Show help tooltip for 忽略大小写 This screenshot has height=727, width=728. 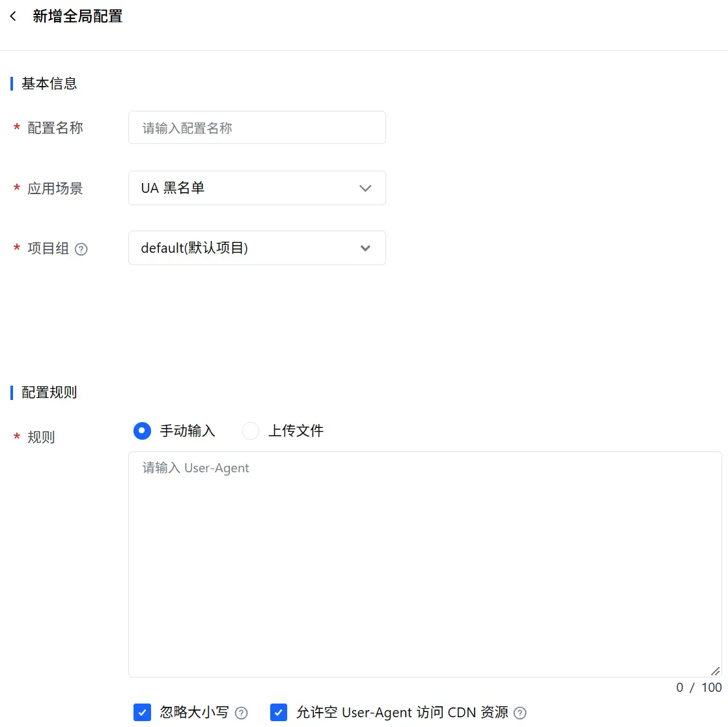242,713
